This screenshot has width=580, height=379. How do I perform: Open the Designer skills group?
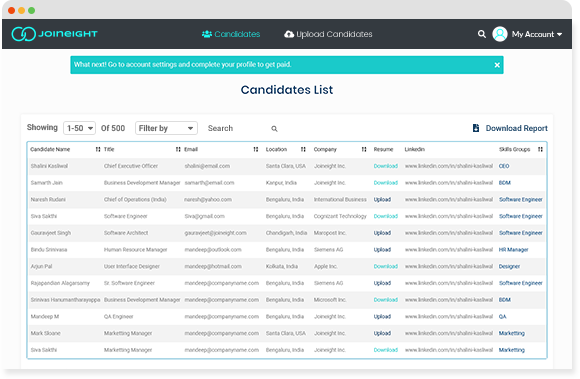click(509, 266)
